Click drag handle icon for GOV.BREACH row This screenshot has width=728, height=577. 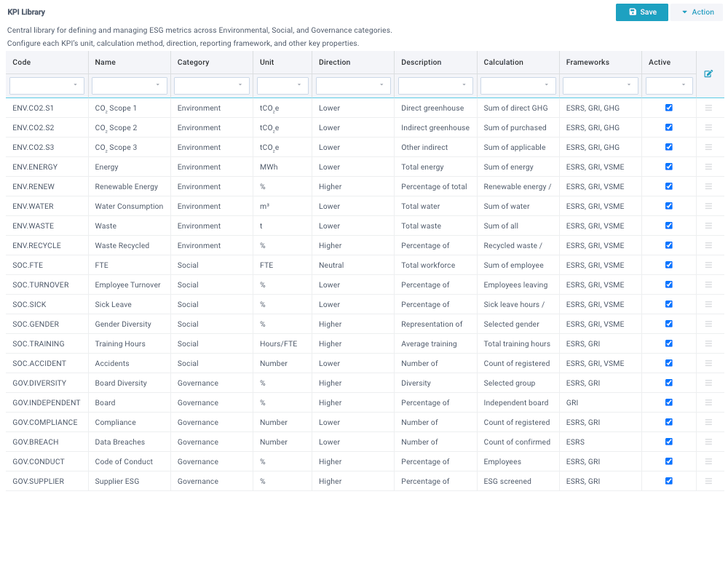coord(708,442)
